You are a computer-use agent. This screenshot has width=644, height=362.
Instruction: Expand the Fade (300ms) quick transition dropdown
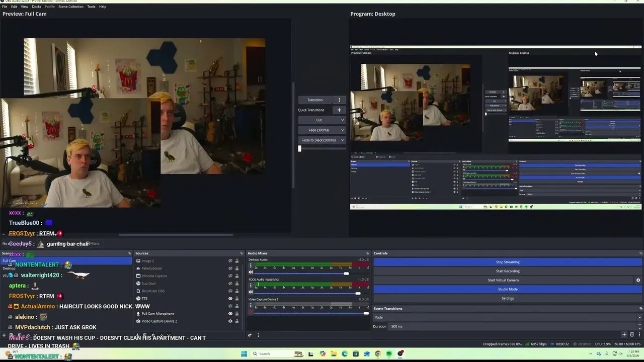click(x=343, y=130)
